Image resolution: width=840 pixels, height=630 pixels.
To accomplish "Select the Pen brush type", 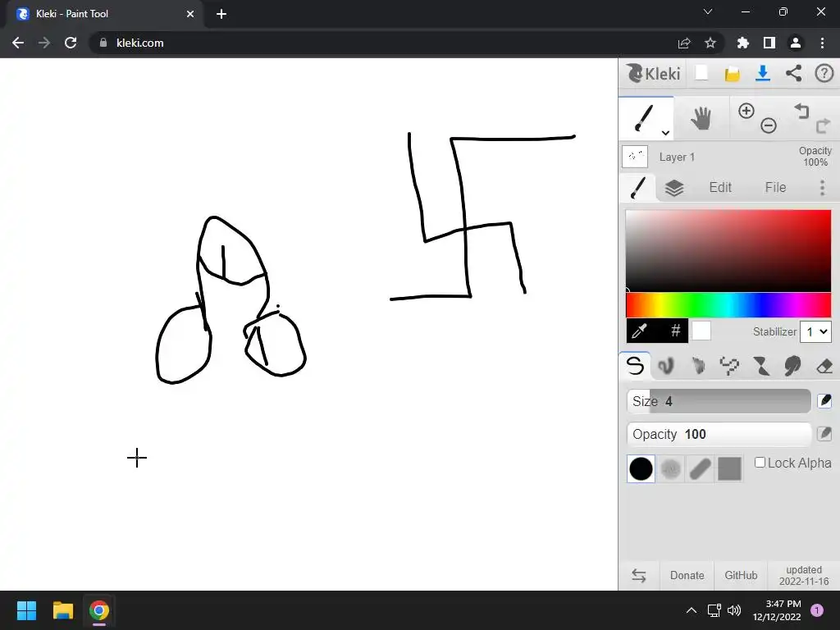I will tap(635, 366).
